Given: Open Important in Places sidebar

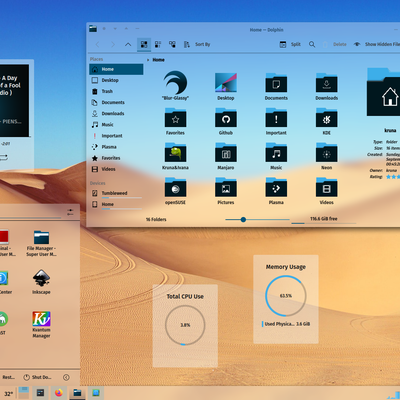Looking at the screenshot, I should point(116,136).
